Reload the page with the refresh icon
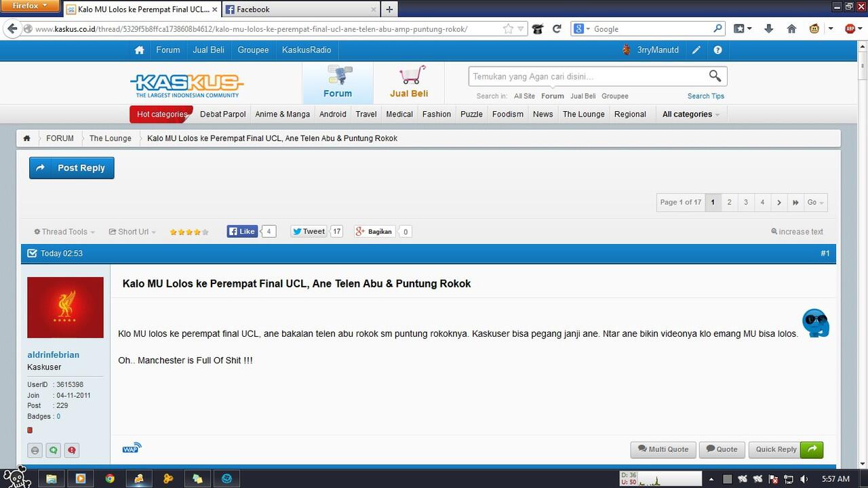This screenshot has width=868, height=488. [x=557, y=28]
